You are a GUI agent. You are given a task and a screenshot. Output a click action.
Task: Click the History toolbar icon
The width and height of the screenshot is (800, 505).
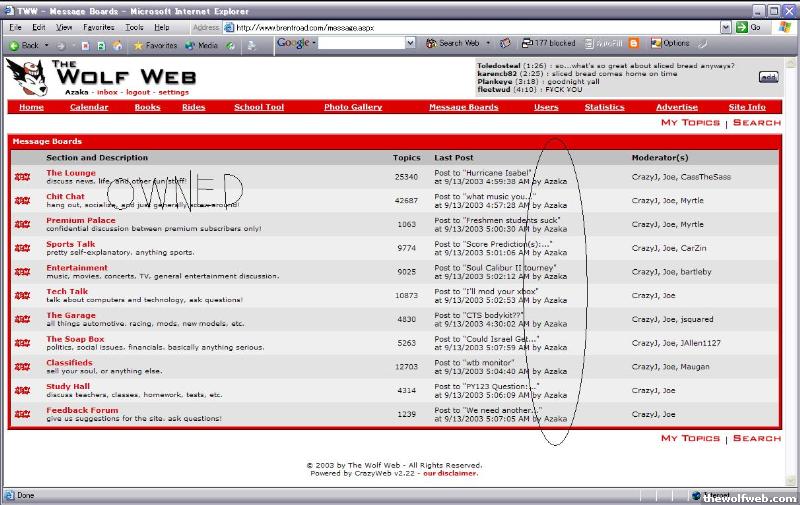tap(231, 46)
